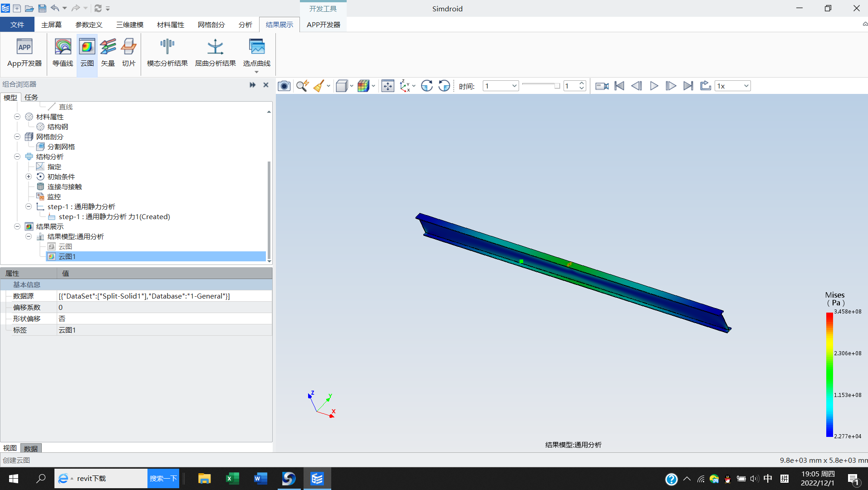This screenshot has height=490, width=868.
Task: Switch to the 参数定义 ribbon tab
Action: 89,24
